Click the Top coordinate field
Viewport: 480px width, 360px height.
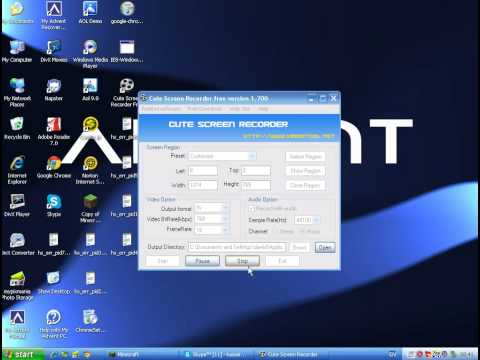[256, 171]
